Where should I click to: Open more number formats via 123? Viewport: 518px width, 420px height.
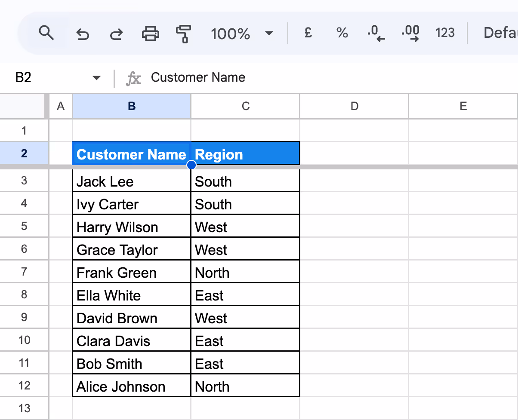coord(445,33)
